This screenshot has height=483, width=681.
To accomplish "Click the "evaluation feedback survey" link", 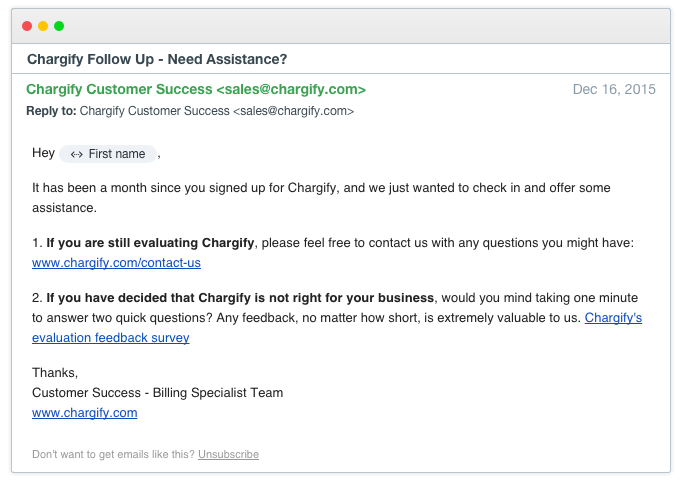I will pyautogui.click(x=111, y=337).
